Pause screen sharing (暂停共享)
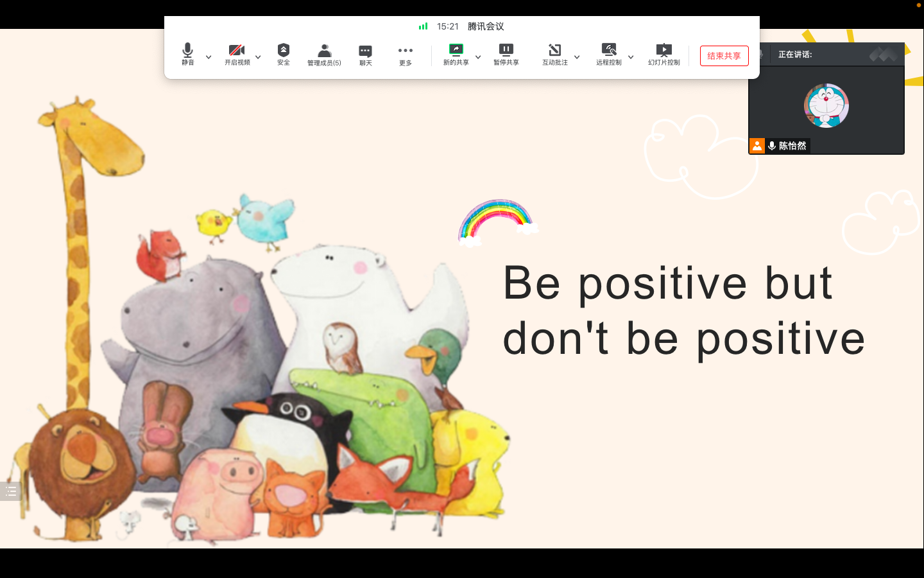924x578 pixels. click(x=506, y=54)
